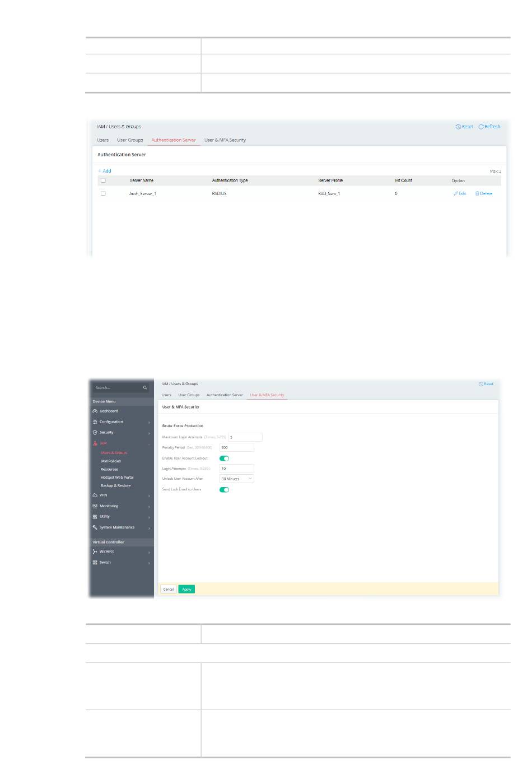Image resolution: width=532 pixels, height=783 pixels.
Task: Expand Utility menu using its chevron
Action: click(149, 517)
